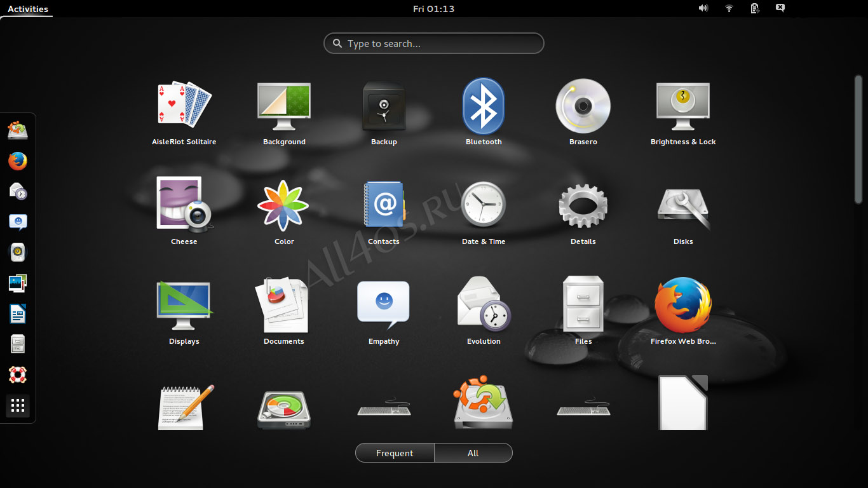Click the Ubuntu install icon in the dock

(18, 131)
